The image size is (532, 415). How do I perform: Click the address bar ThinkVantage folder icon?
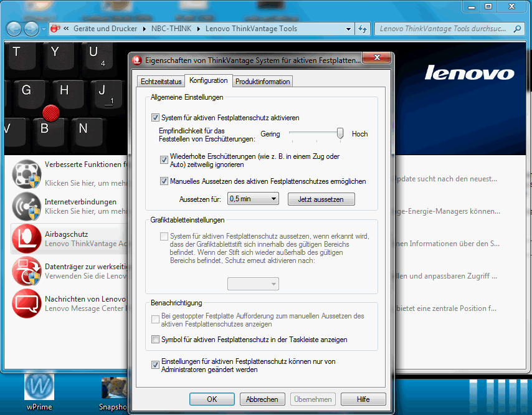55,29
